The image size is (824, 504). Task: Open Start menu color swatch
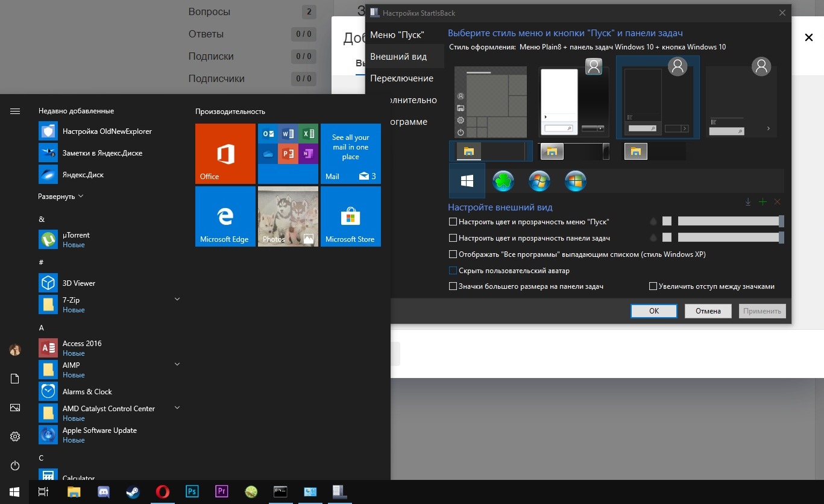pos(667,221)
